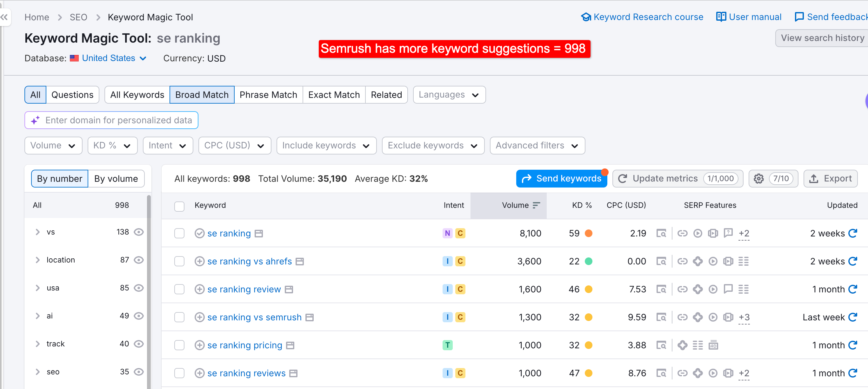
Task: Switch to Questions tab
Action: tap(72, 95)
